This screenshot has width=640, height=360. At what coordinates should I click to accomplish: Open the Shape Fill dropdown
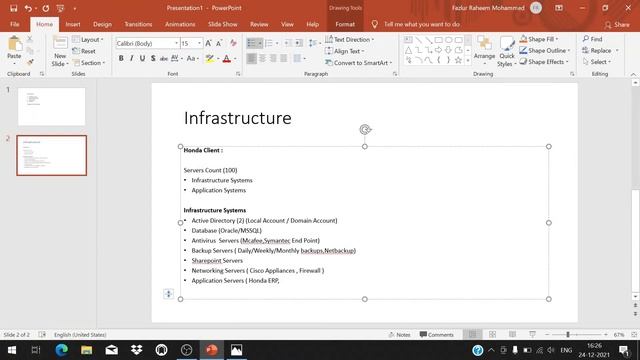539,39
